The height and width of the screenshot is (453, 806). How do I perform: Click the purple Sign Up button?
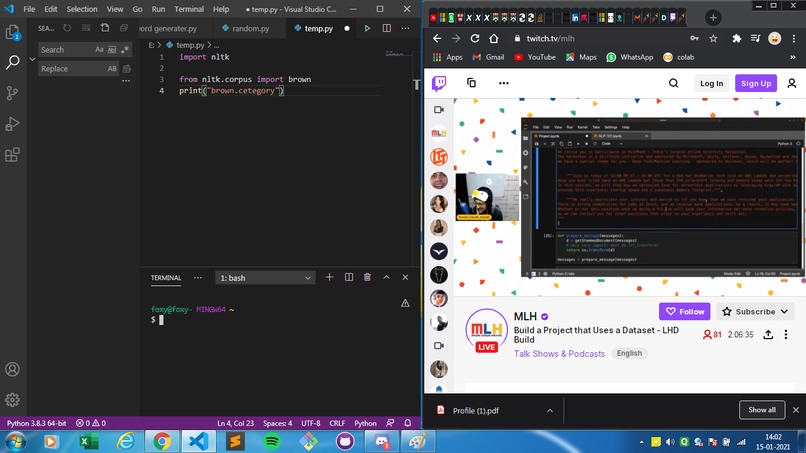point(756,83)
